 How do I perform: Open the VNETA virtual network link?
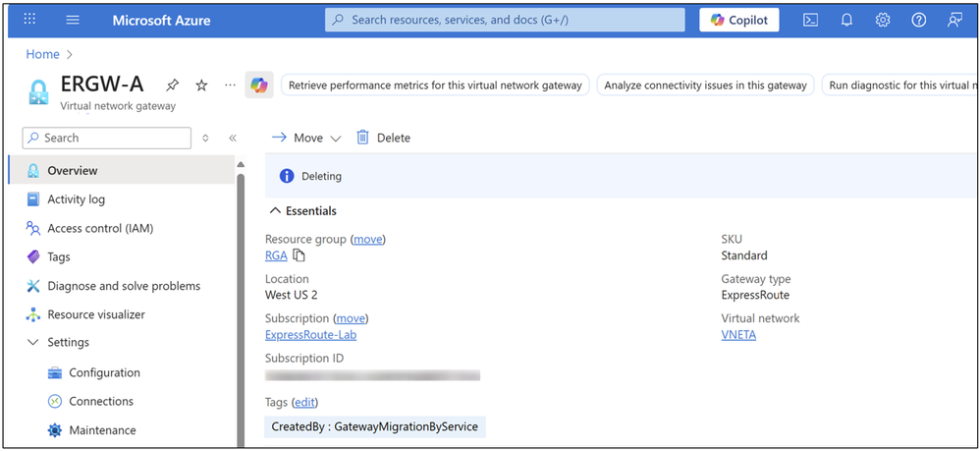point(738,335)
